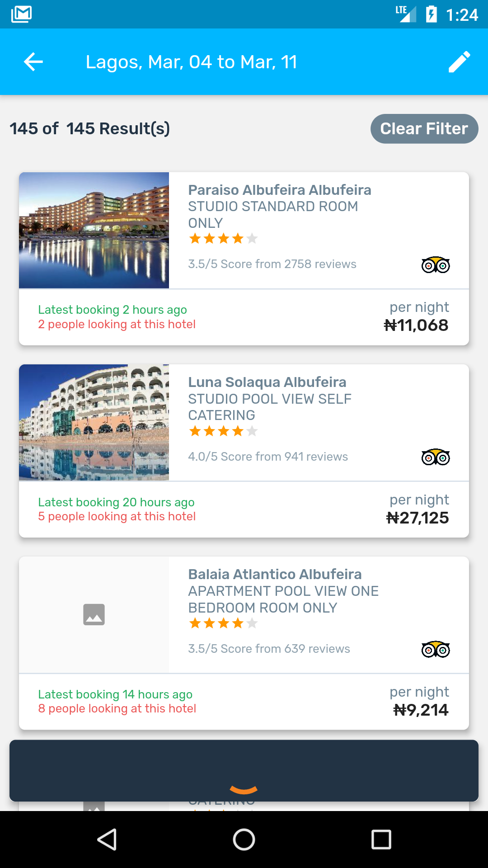Tap TripAdvisor owl icon for Luna Solaqua
The width and height of the screenshot is (488, 868).
pos(435,457)
